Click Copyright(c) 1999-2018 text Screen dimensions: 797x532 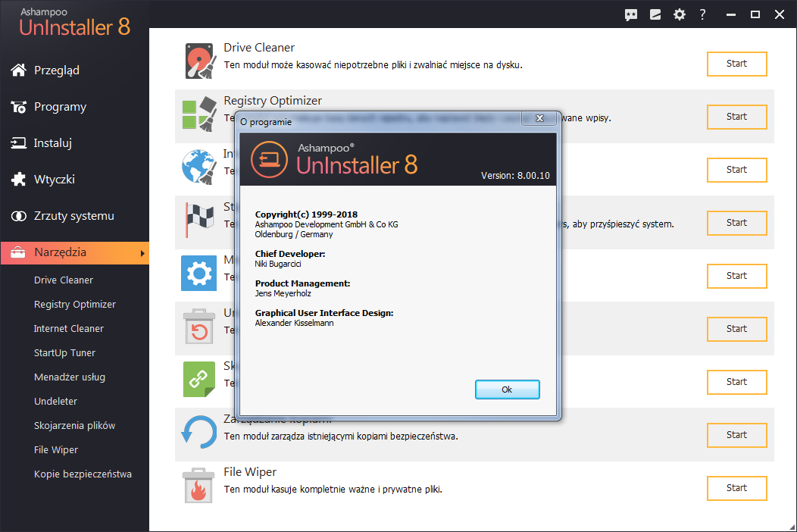point(307,214)
